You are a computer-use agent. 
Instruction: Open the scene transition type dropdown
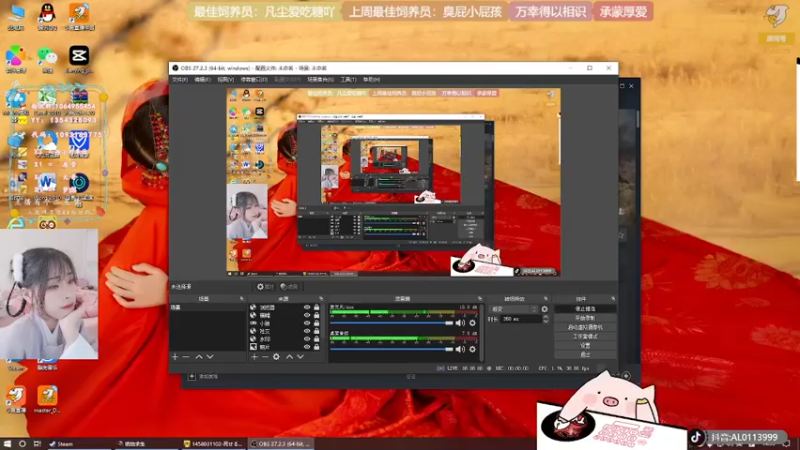[513, 309]
